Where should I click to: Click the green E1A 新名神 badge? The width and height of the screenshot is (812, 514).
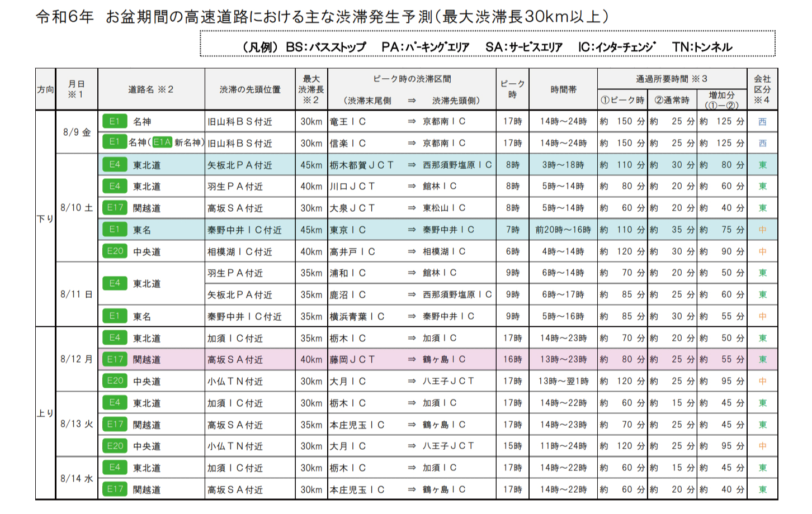162,142
